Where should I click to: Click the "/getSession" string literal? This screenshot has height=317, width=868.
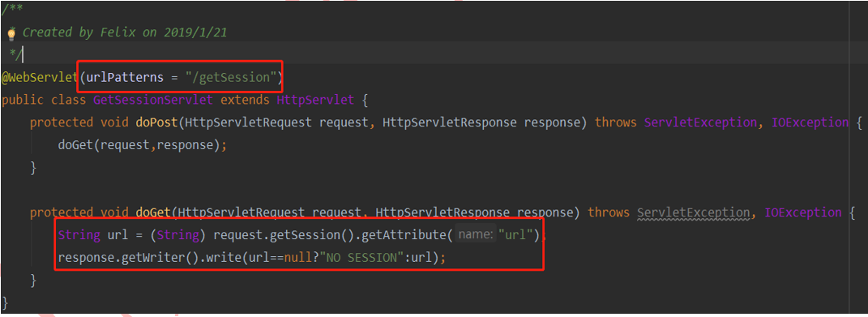[x=233, y=78]
